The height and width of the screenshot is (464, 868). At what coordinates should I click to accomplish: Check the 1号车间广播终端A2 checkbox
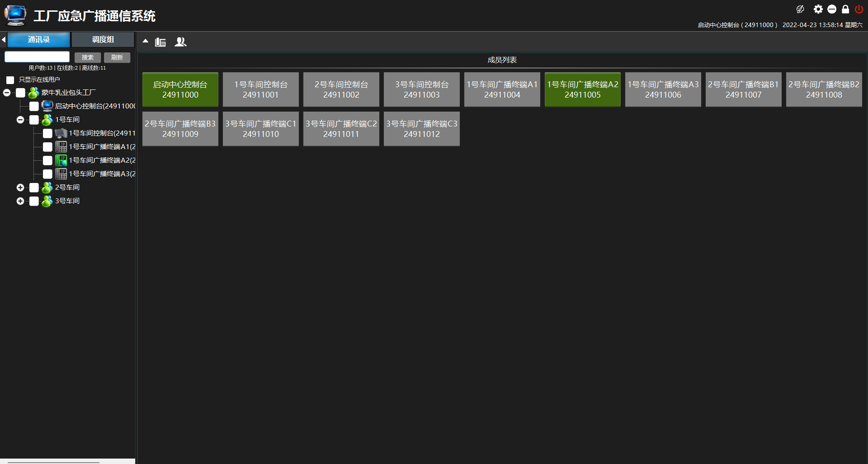coord(47,160)
